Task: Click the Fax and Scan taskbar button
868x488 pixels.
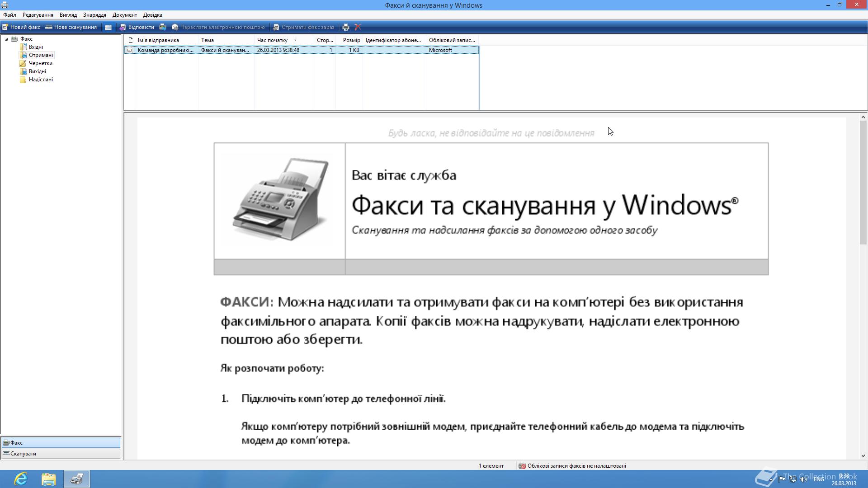Action: pos(77,479)
